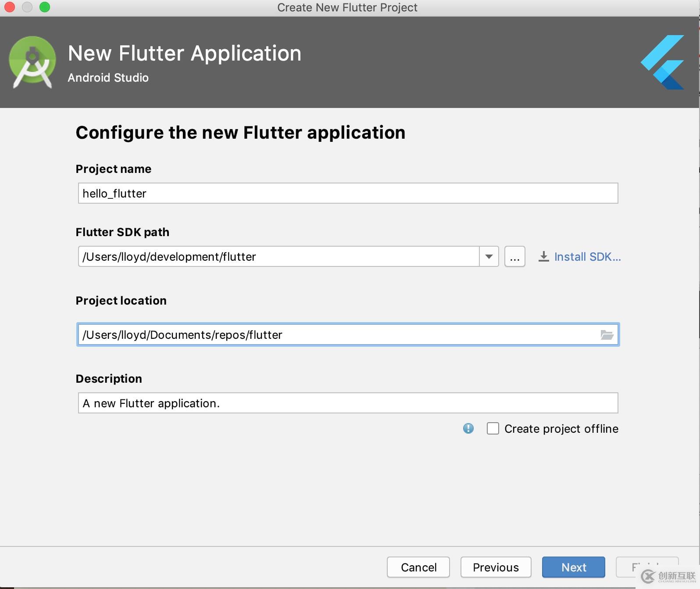Expand the Flutter SDK path dropdown arrow

489,257
